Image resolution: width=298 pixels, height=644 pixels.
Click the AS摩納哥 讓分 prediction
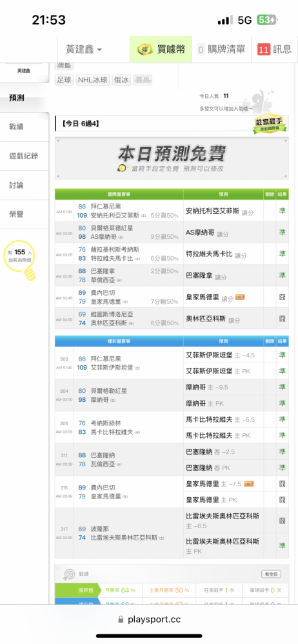click(x=207, y=232)
